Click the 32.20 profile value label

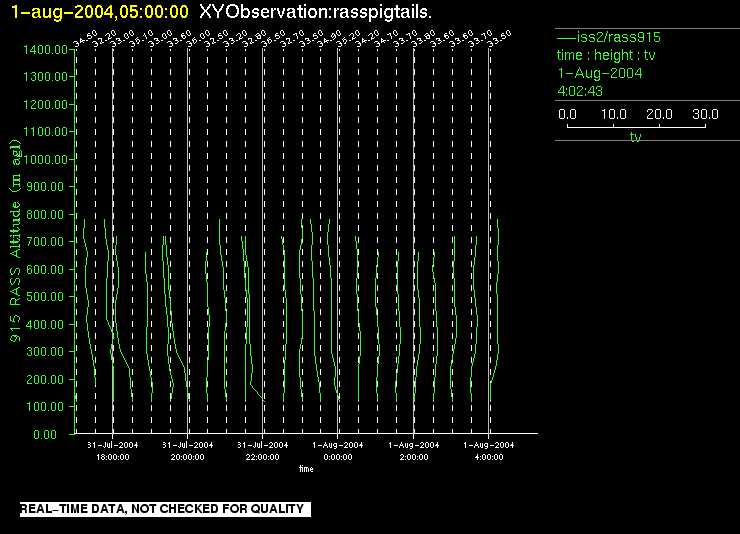pyautogui.click(x=104, y=39)
